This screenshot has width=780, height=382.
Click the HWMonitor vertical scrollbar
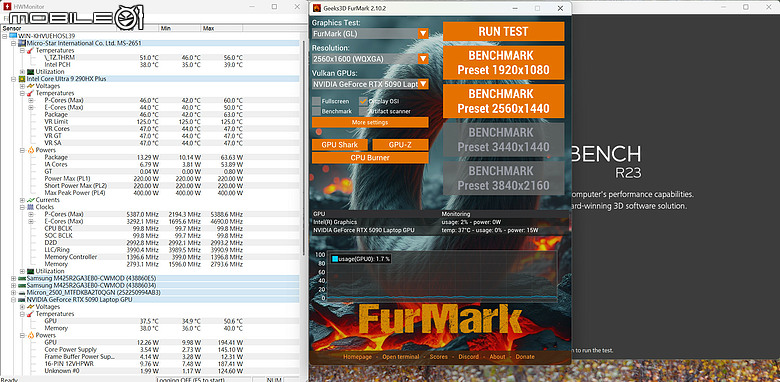[303, 149]
